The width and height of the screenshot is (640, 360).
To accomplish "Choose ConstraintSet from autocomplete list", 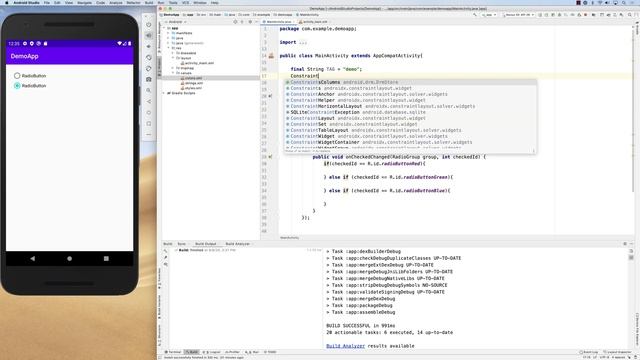I will pos(410,124).
